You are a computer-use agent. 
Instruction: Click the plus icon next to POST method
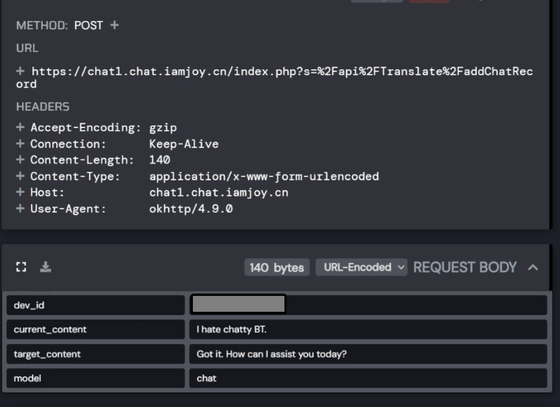[x=114, y=25]
